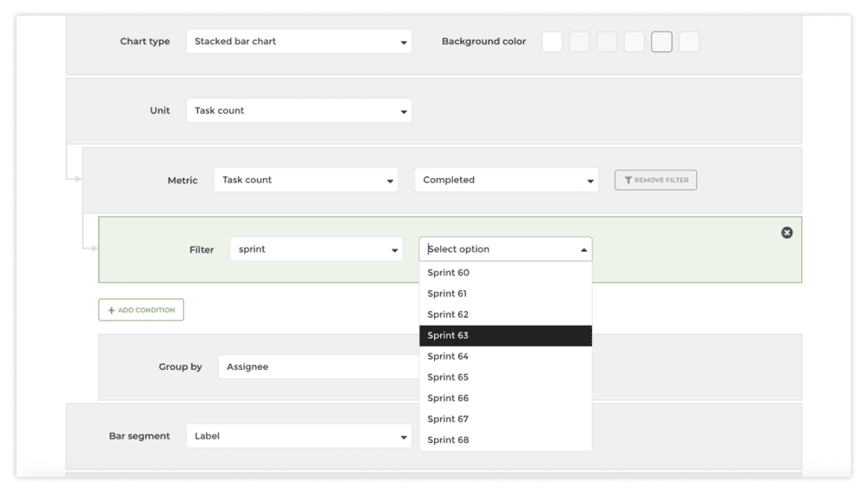This screenshot has height=495, width=868.
Task: Click the Add Condition button
Action: [x=141, y=310]
